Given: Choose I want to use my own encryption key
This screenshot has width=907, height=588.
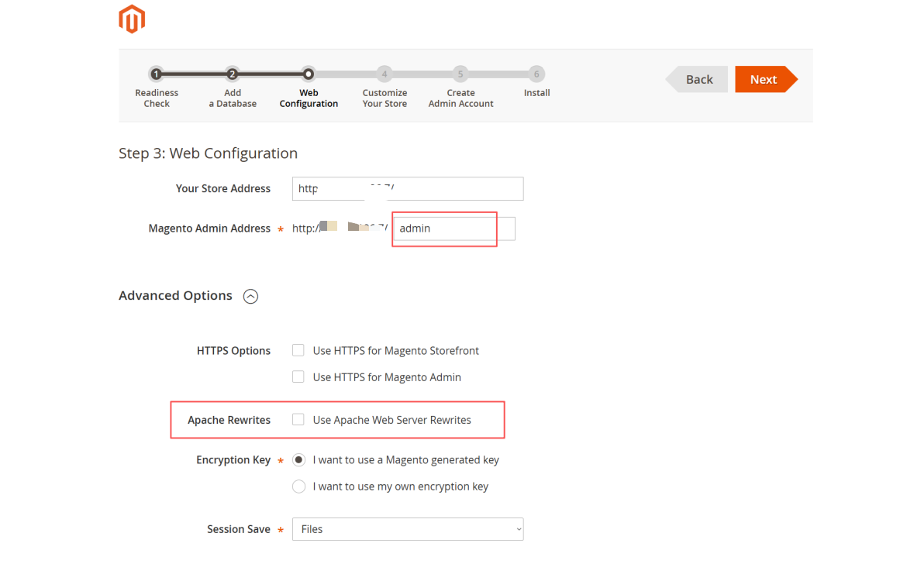Looking at the screenshot, I should tap(298, 487).
